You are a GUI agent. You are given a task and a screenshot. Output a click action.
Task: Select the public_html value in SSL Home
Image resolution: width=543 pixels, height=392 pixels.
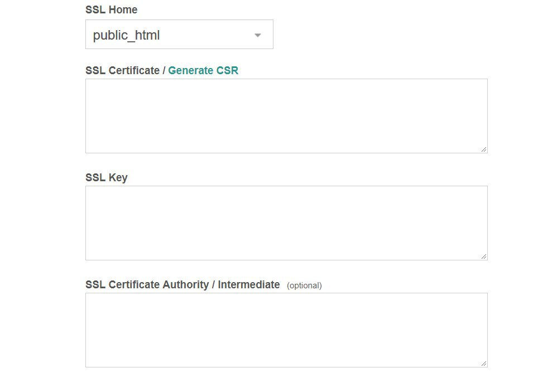[x=126, y=35]
